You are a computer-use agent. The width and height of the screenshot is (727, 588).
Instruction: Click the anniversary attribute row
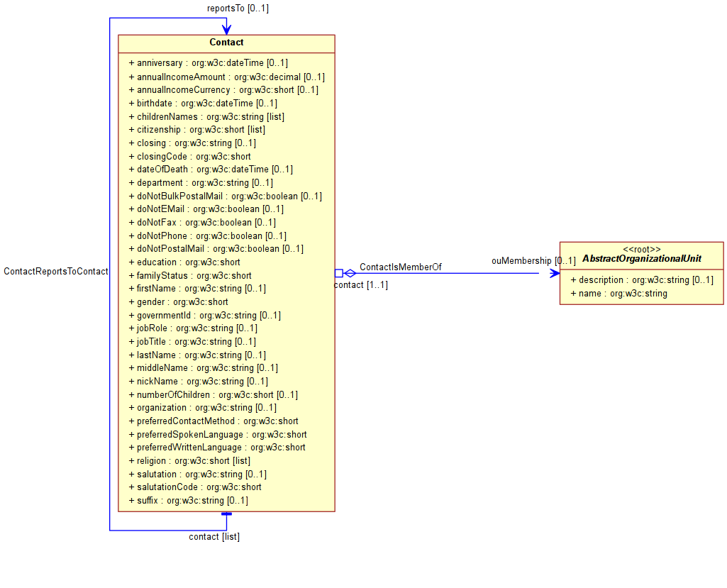click(209, 63)
